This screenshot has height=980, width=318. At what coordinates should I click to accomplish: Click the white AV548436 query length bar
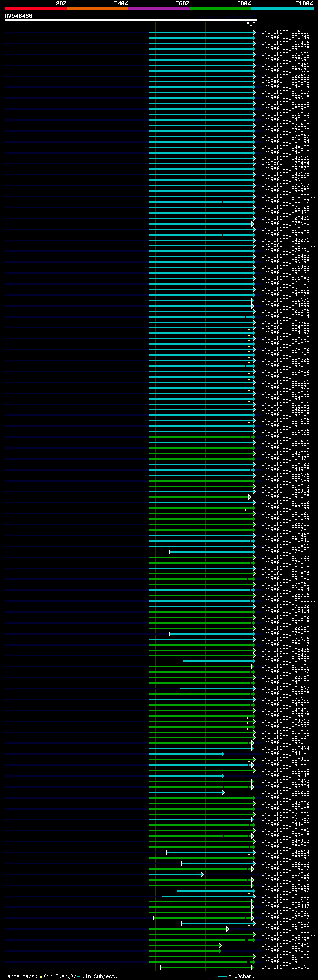[x=131, y=20]
